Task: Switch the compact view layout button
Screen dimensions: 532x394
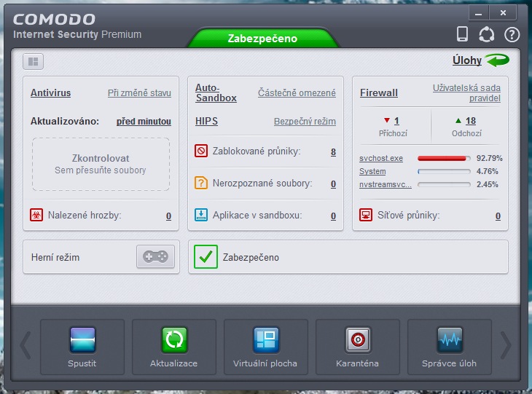Action: coord(34,61)
